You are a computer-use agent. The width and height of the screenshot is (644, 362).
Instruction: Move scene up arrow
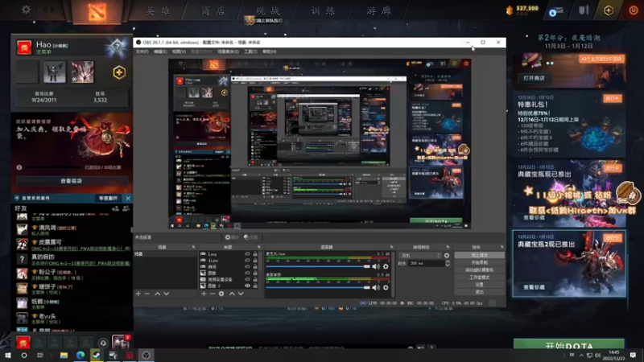coord(157,294)
